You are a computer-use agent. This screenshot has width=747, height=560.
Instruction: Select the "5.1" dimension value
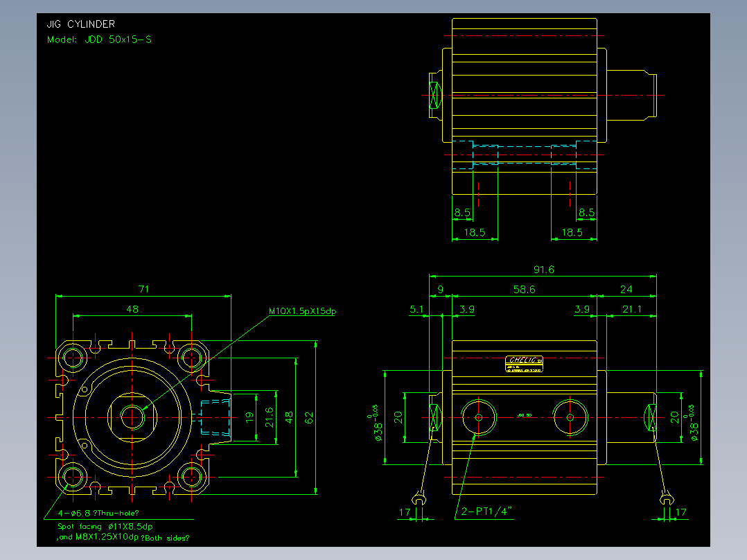click(x=416, y=309)
